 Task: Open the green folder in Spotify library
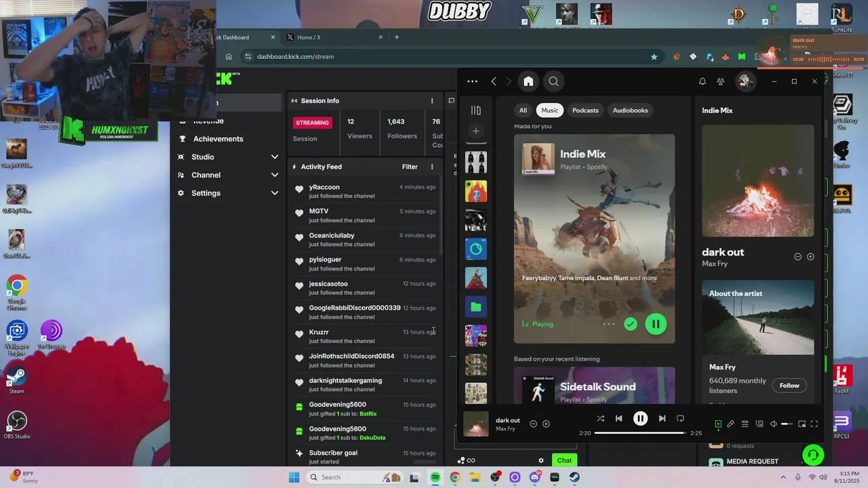coord(476,307)
